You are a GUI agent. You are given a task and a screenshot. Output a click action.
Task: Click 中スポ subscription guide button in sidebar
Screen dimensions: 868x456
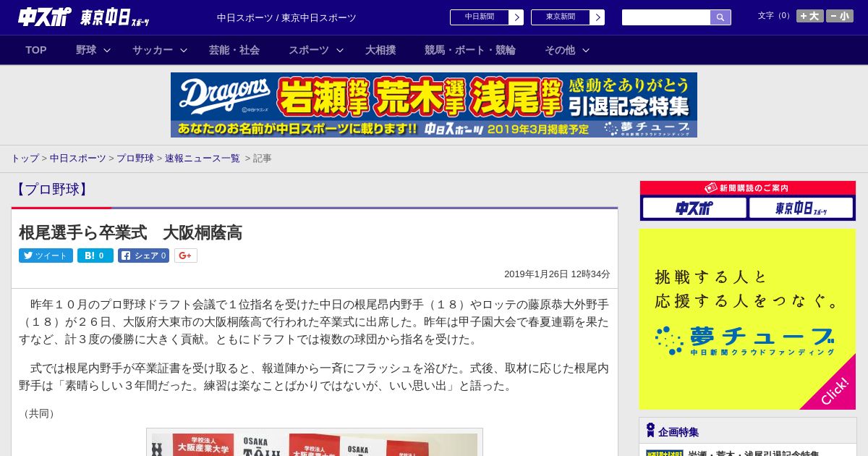pyautogui.click(x=694, y=208)
